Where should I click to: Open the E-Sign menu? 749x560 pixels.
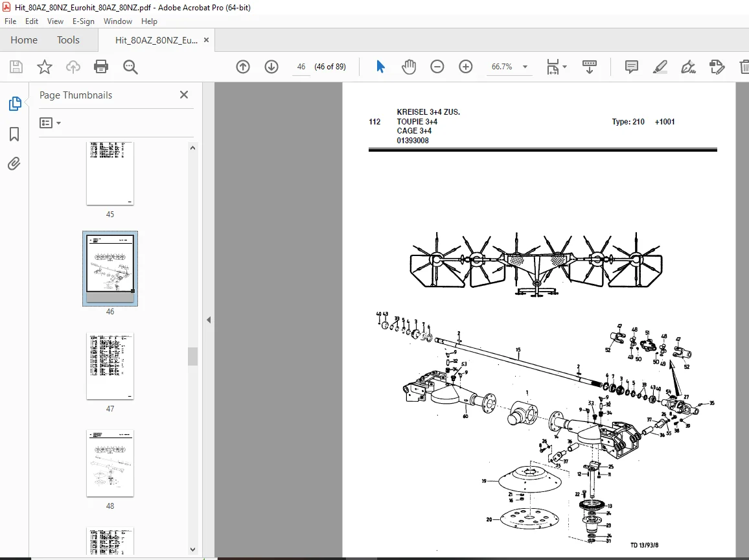click(84, 21)
